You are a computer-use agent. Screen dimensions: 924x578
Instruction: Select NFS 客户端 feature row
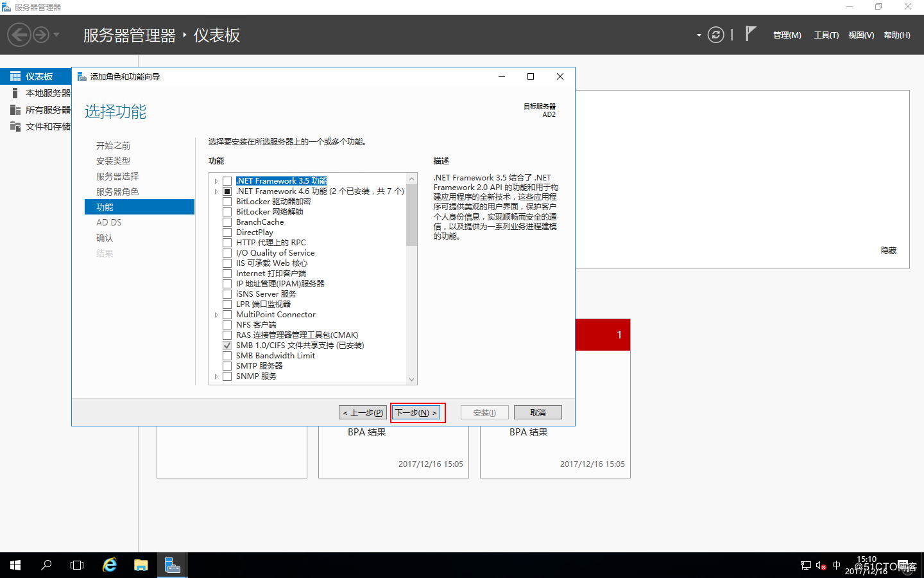[x=256, y=325]
